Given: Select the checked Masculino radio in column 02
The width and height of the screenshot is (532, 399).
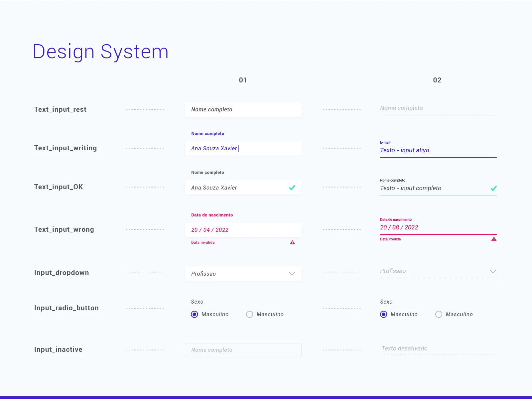Looking at the screenshot, I should pyautogui.click(x=384, y=314).
